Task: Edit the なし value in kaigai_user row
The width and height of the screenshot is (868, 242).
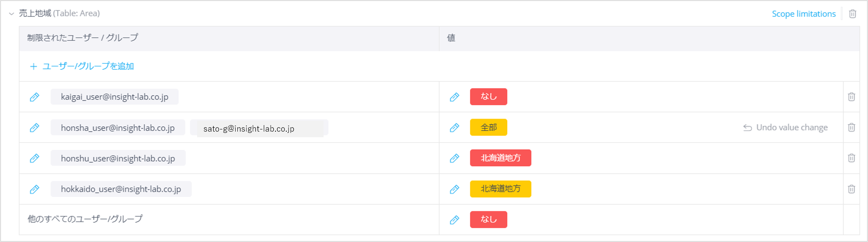Action: click(454, 97)
